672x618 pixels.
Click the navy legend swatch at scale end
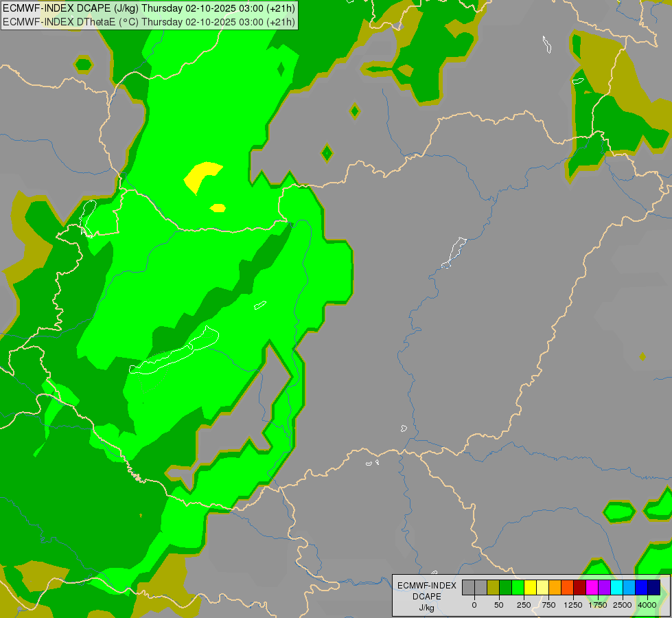coord(654,587)
